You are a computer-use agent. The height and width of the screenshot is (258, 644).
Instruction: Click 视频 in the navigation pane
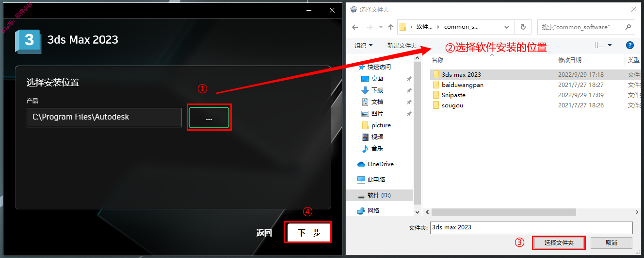pyautogui.click(x=377, y=137)
